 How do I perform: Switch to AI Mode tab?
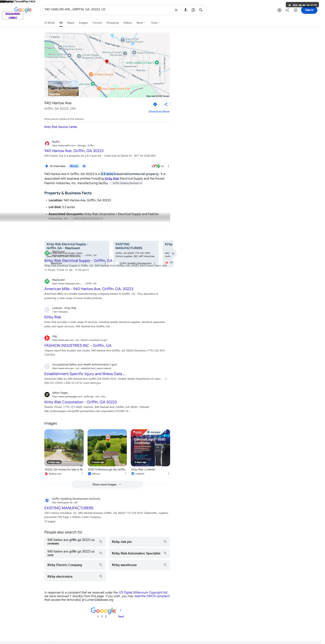click(x=49, y=23)
